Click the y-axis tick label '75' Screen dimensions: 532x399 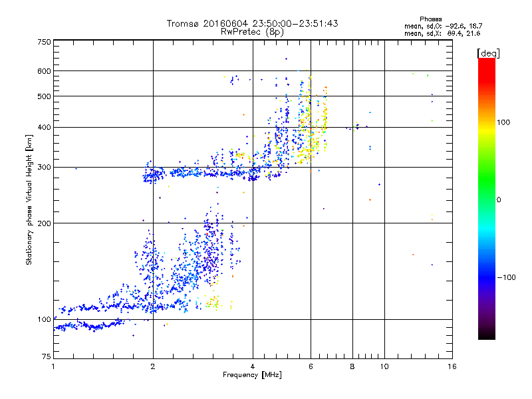[47, 356]
